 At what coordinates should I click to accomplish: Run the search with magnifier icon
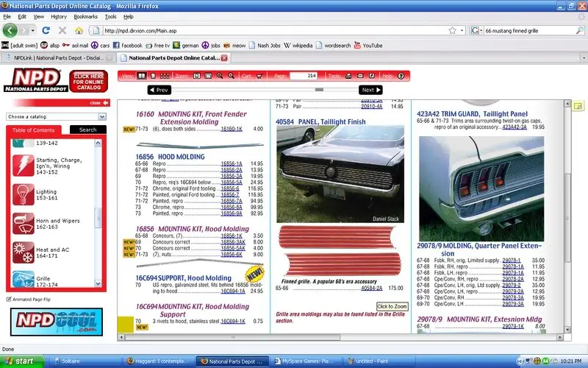[579, 30]
